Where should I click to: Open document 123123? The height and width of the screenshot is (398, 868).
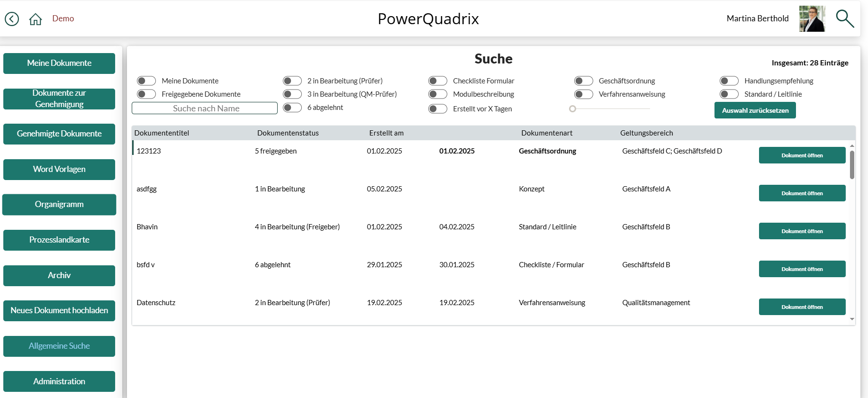pyautogui.click(x=802, y=155)
